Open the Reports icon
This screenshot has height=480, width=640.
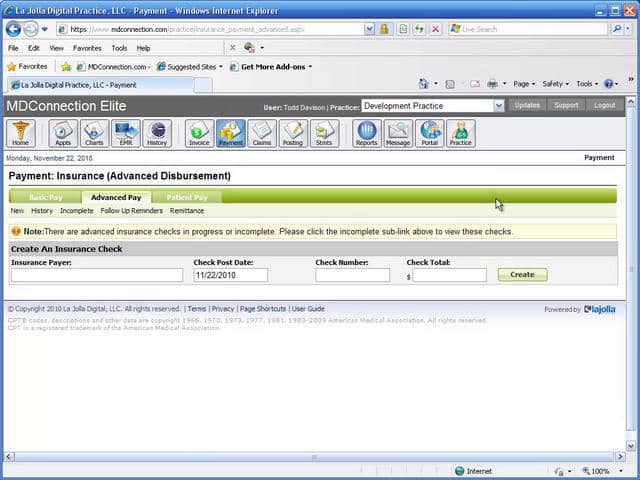pos(367,133)
